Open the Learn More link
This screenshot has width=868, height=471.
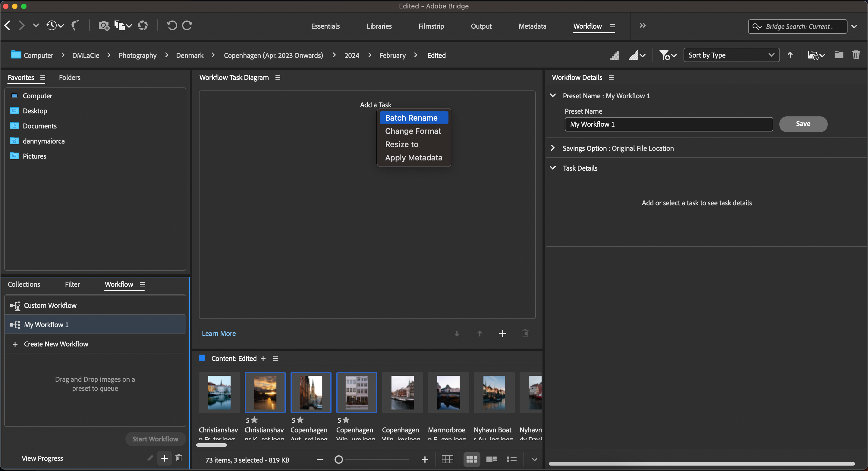point(218,333)
